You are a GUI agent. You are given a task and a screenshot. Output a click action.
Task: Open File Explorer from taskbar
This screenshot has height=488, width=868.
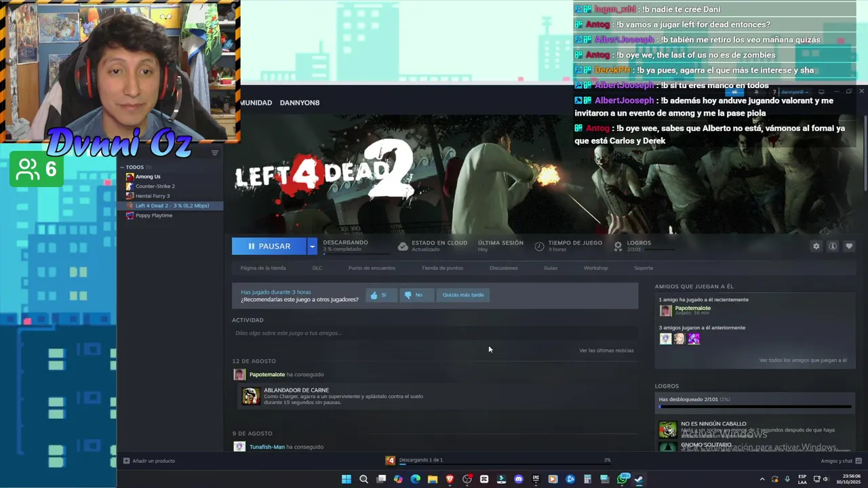pyautogui.click(x=433, y=479)
